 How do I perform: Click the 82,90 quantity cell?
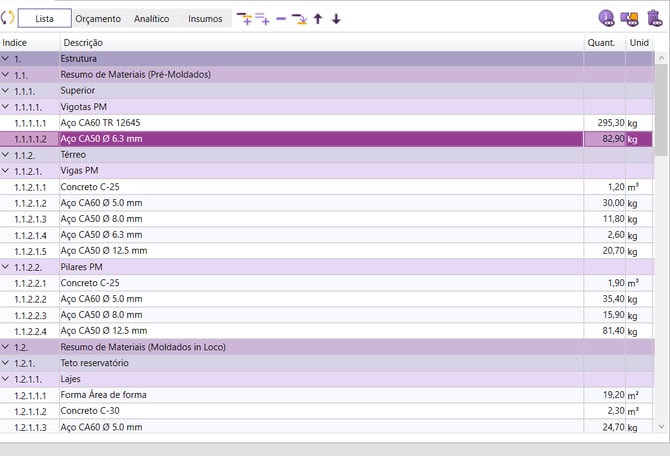pyautogui.click(x=604, y=139)
